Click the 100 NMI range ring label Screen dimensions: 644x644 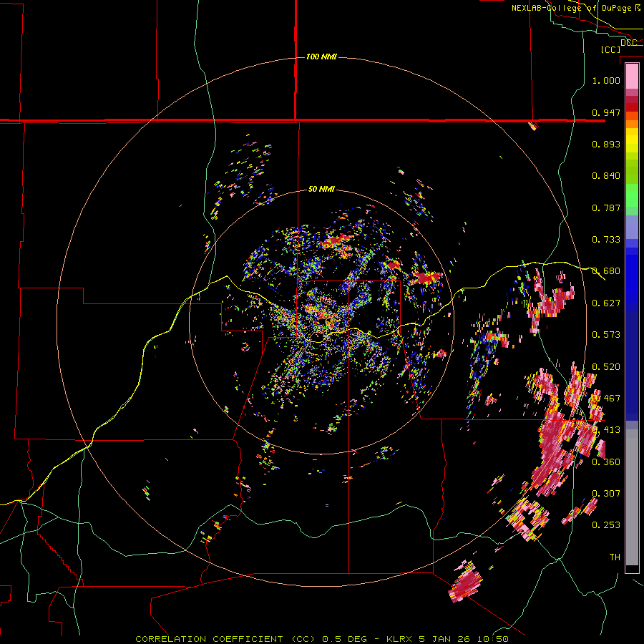pyautogui.click(x=321, y=57)
